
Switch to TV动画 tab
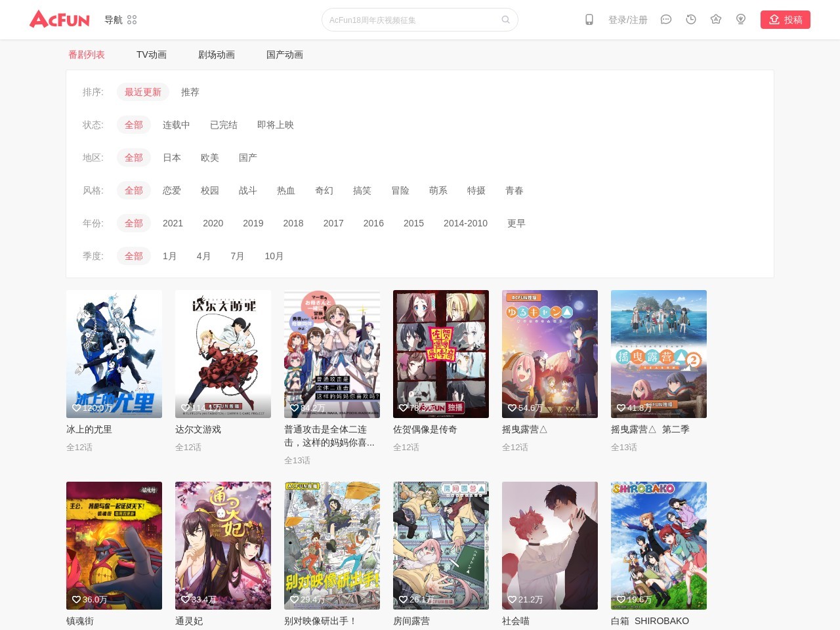[152, 54]
